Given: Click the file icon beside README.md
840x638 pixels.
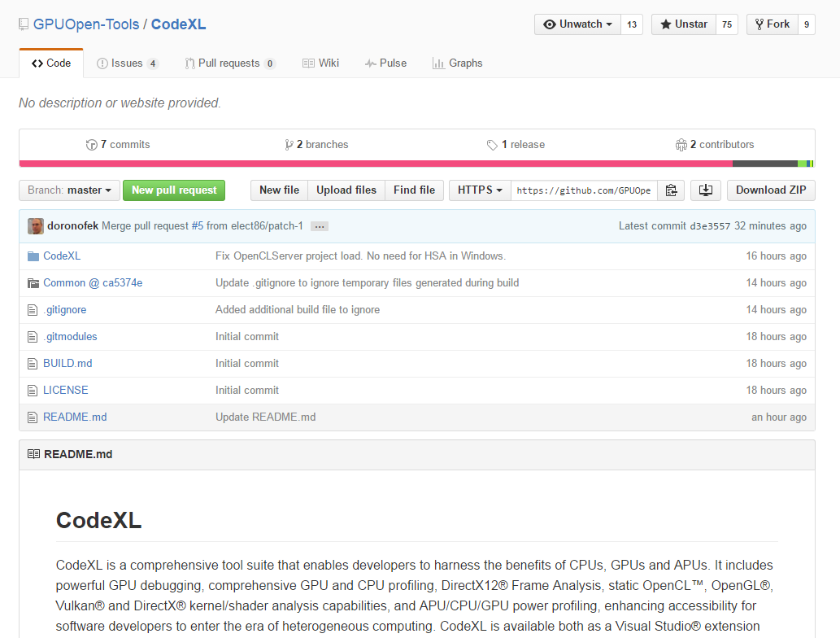Looking at the screenshot, I should 32,417.
